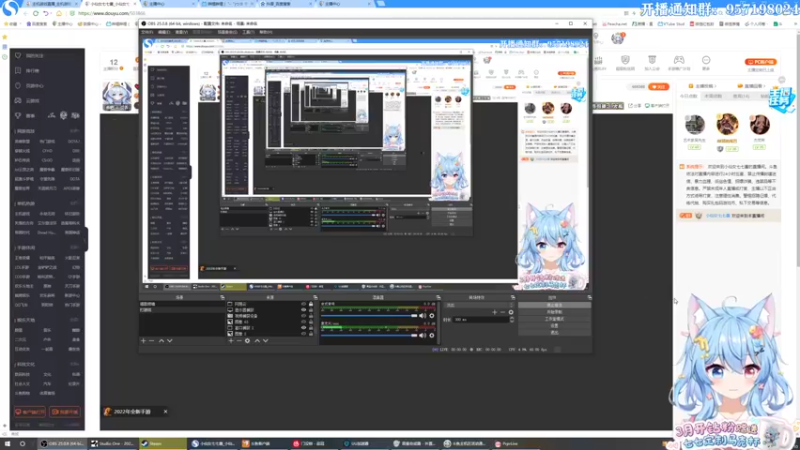Enable Studio Mode in OBS Controls
Image resolution: width=800 pixels, height=450 pixels.
[554, 319]
